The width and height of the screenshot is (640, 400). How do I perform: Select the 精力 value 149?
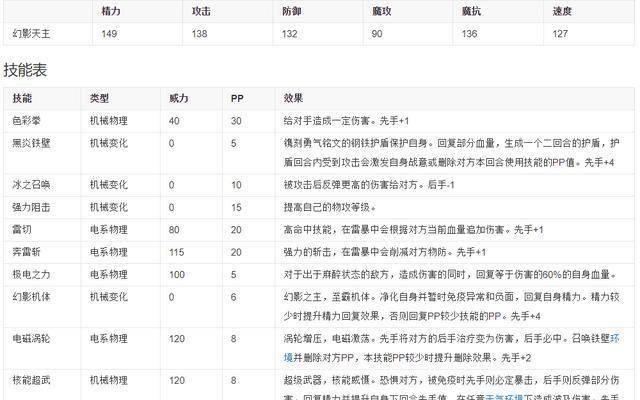pos(109,33)
